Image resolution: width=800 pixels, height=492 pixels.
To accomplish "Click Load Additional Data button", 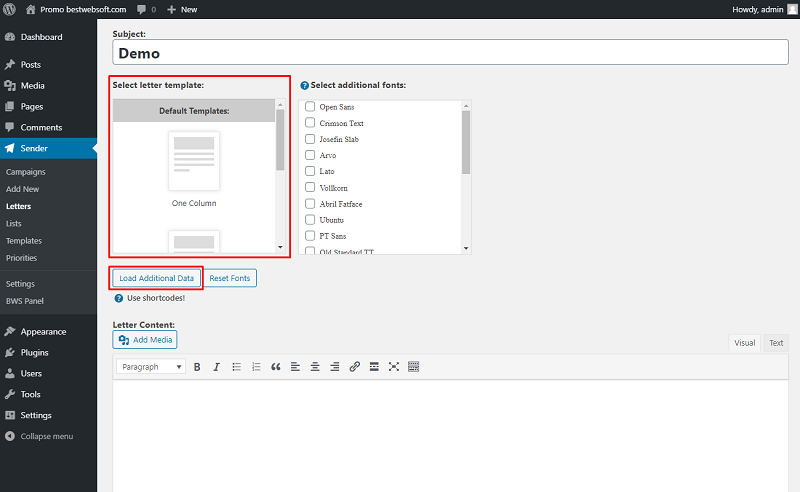I will pyautogui.click(x=156, y=278).
